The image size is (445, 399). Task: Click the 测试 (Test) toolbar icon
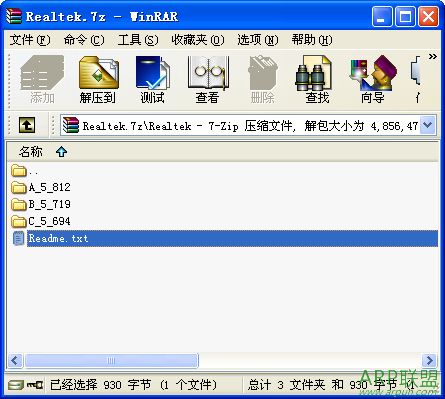click(152, 80)
